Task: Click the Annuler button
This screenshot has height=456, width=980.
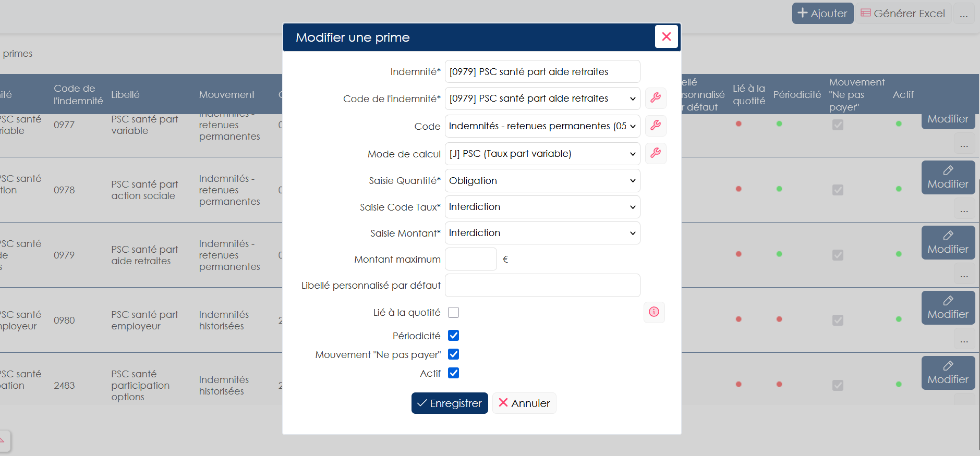Action: pyautogui.click(x=524, y=403)
